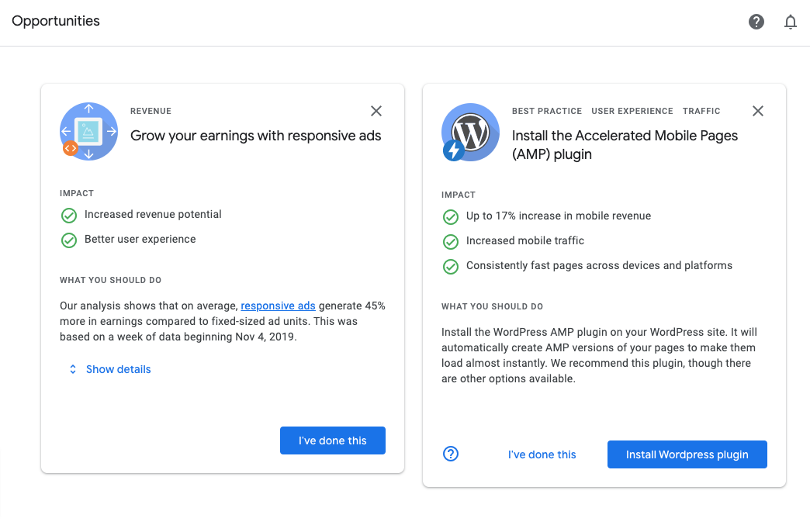Dismiss the AMP plugin opportunity card

click(758, 111)
